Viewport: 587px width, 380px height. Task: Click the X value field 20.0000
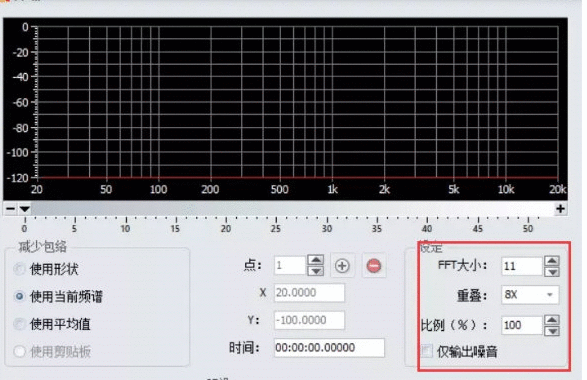(x=309, y=292)
